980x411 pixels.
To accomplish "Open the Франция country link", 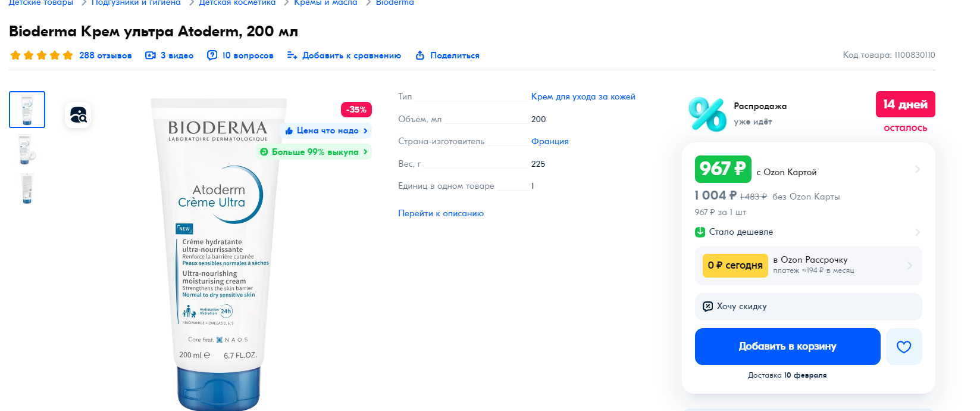I will pos(550,141).
